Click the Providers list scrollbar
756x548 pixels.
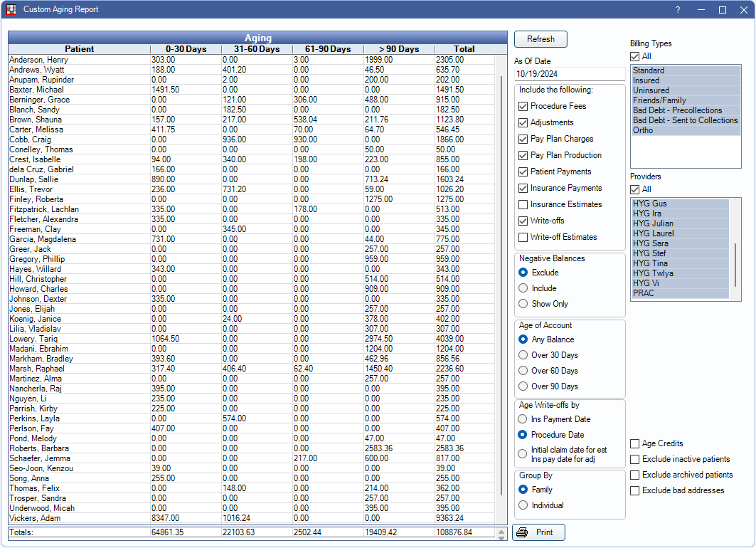tap(735, 263)
